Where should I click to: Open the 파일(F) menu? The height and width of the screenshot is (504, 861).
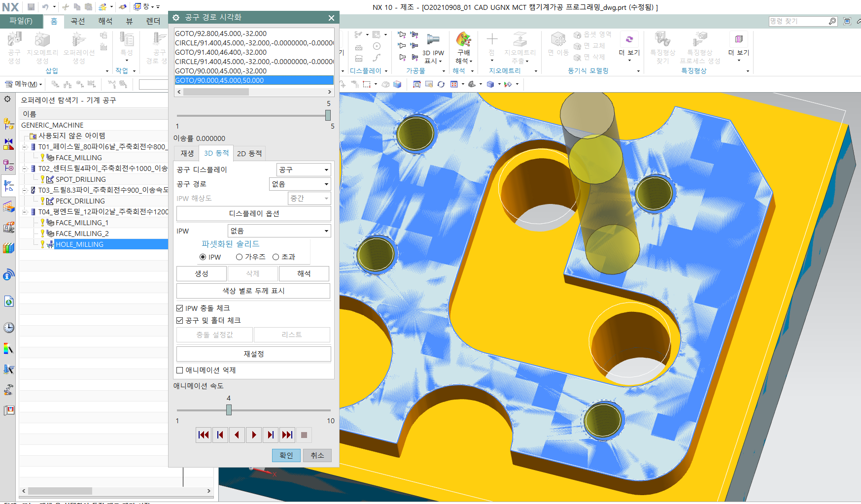pyautogui.click(x=21, y=21)
